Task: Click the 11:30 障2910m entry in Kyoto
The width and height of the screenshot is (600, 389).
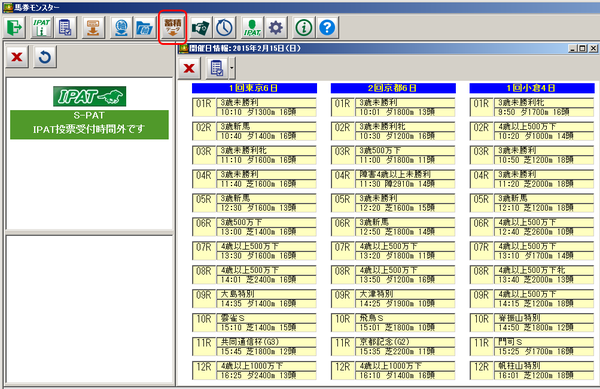Action: tap(405, 184)
